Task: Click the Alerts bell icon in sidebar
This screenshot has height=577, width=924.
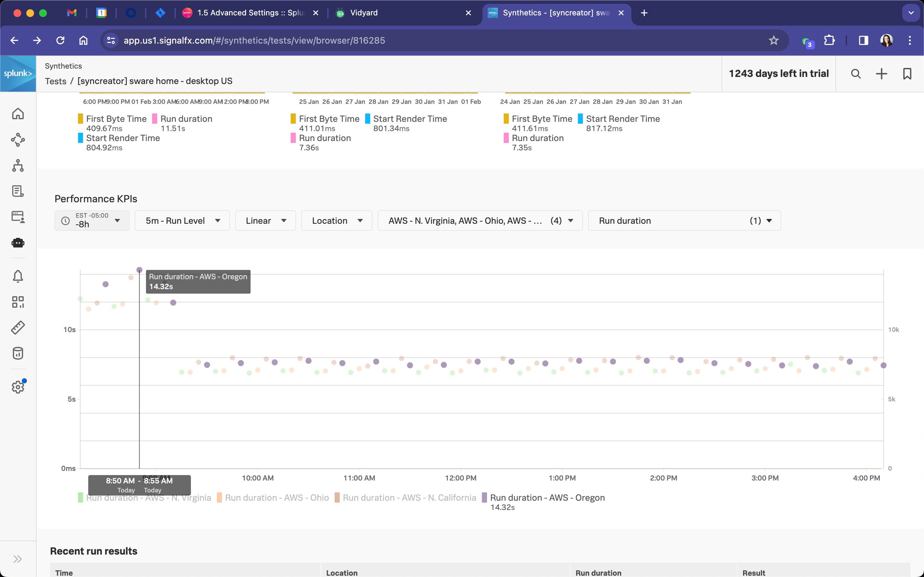Action: pyautogui.click(x=18, y=276)
